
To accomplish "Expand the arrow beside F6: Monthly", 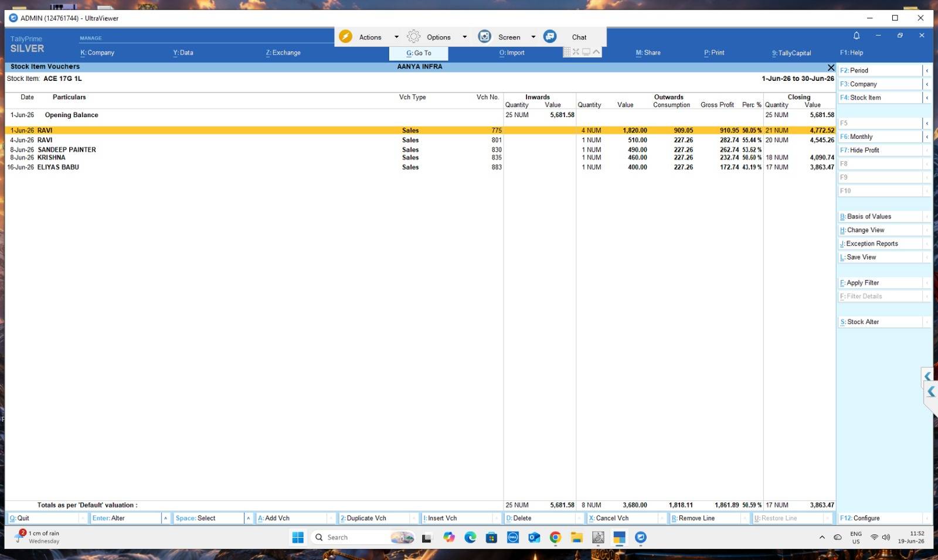I will 927,136.
